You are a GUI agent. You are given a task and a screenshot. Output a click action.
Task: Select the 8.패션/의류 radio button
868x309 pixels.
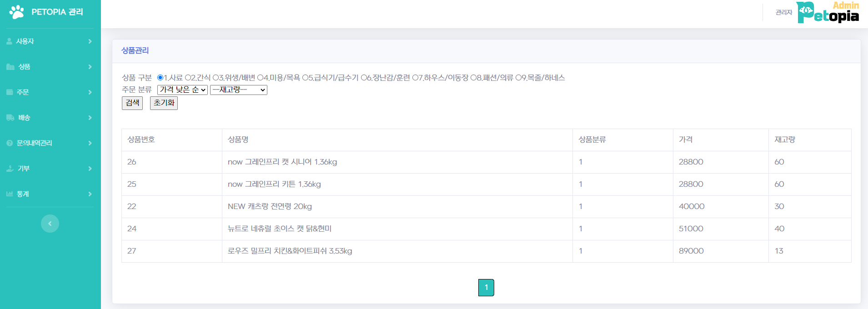(x=473, y=78)
